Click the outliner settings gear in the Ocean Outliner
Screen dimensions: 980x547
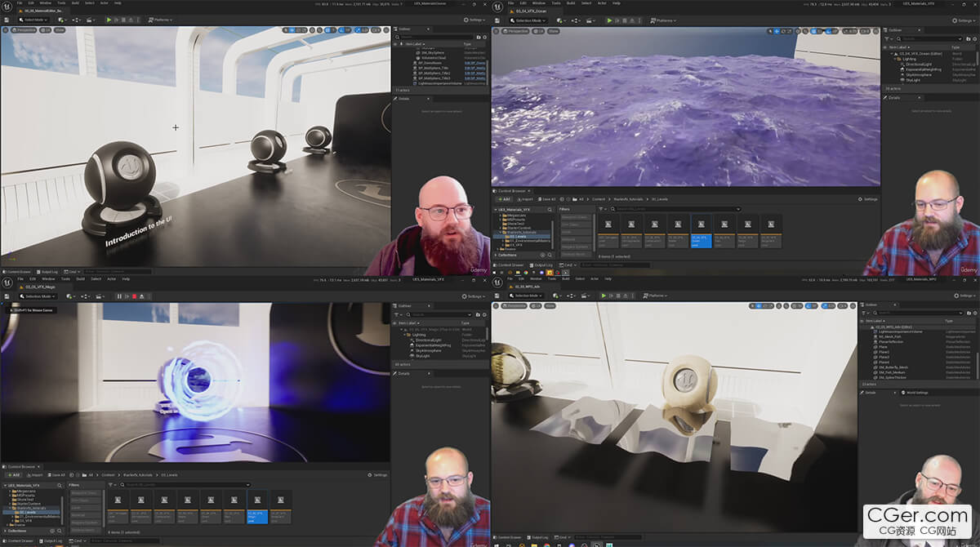click(974, 38)
